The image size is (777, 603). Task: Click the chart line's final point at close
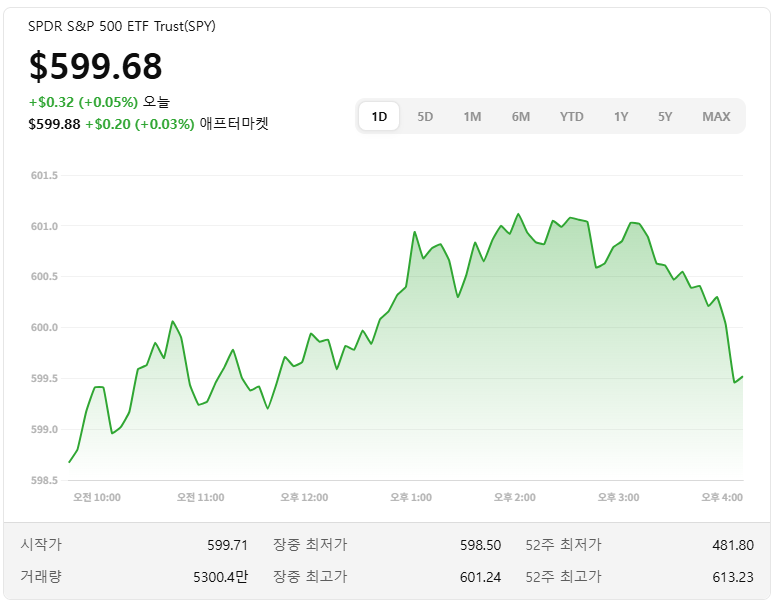coord(742,377)
